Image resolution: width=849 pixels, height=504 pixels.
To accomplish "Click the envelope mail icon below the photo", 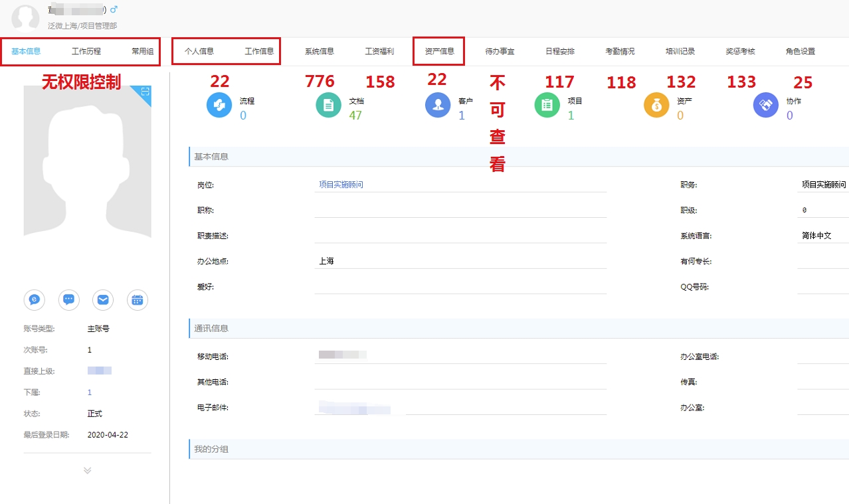I will click(103, 300).
